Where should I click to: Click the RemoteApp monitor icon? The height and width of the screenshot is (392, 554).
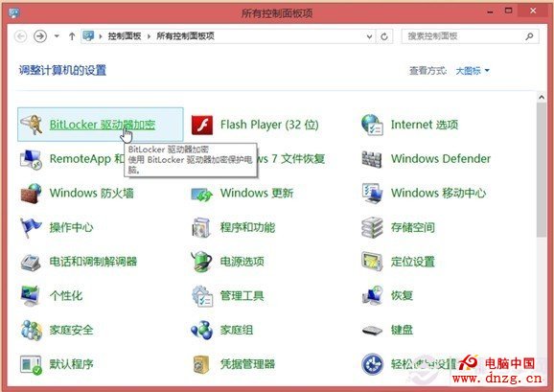tap(31, 159)
